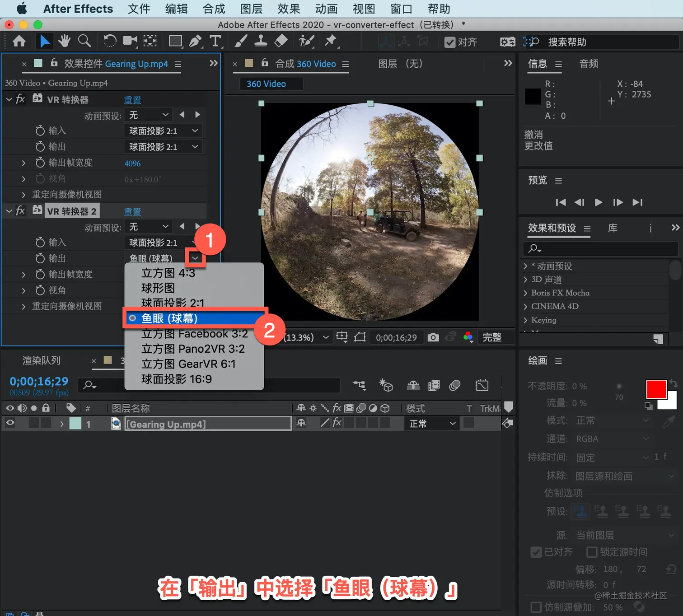Step forward one frame in preview

[618, 202]
